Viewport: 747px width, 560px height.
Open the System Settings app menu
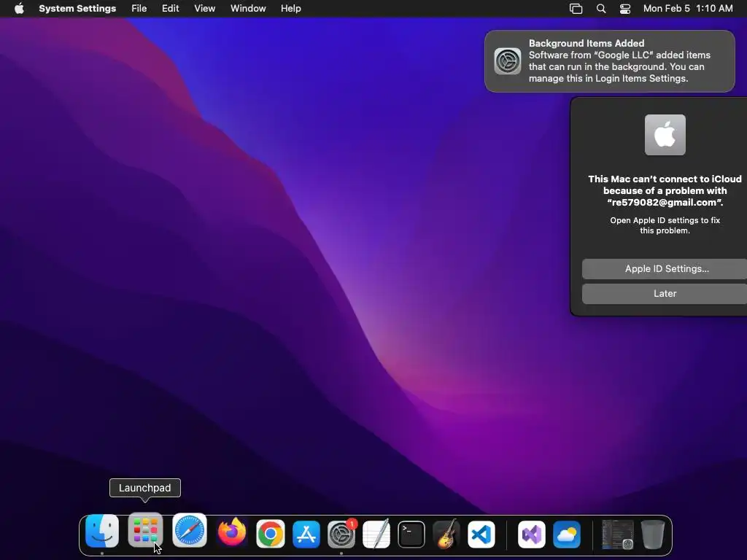77,9
